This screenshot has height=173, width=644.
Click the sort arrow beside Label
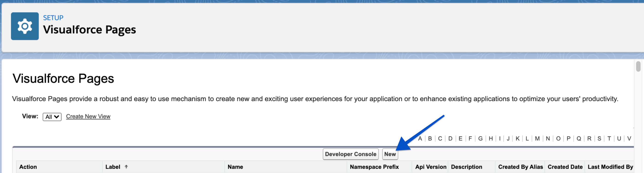coord(126,167)
